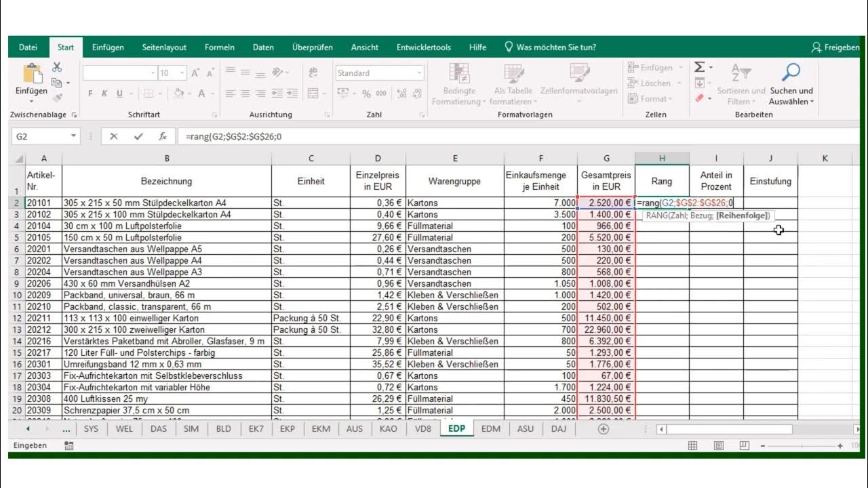Open Sortieren und Filtern
Viewport: 868px width, 488px height.
(741, 84)
